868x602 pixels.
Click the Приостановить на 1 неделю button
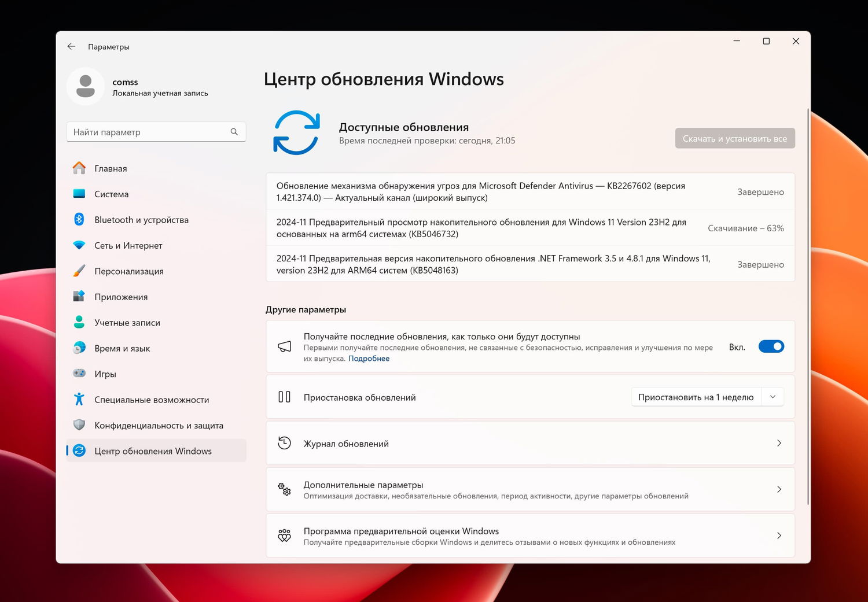(696, 397)
